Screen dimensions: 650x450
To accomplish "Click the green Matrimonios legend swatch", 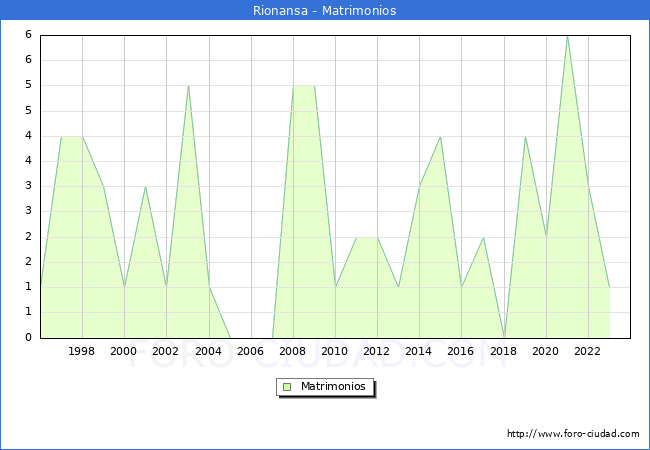I will click(287, 387).
